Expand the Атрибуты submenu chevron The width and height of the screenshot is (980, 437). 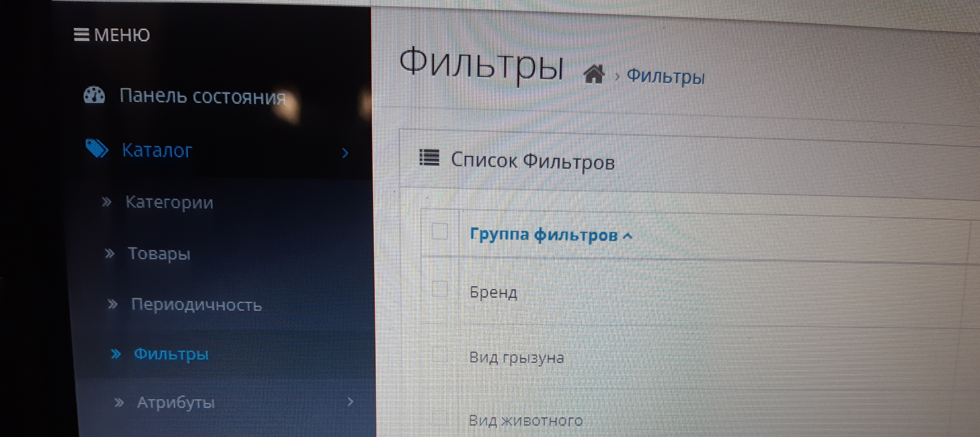350,402
